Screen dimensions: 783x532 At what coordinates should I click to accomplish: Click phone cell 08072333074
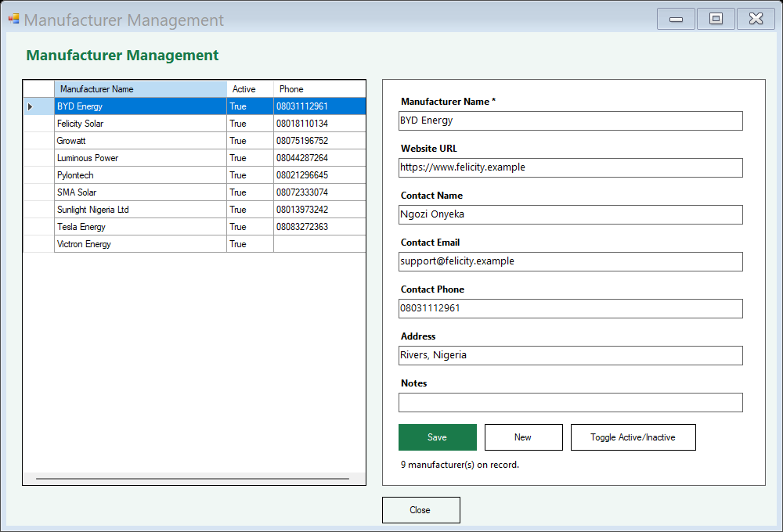click(319, 192)
